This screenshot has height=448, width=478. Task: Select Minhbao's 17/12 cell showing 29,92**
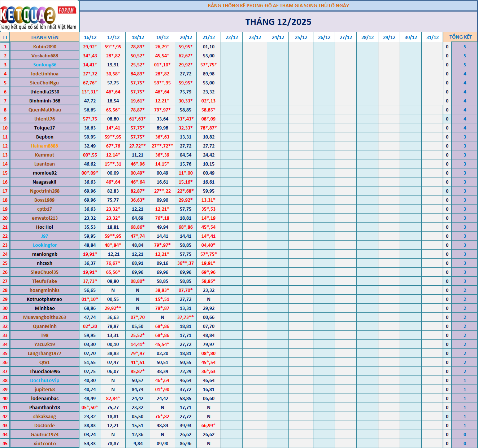coord(113,308)
